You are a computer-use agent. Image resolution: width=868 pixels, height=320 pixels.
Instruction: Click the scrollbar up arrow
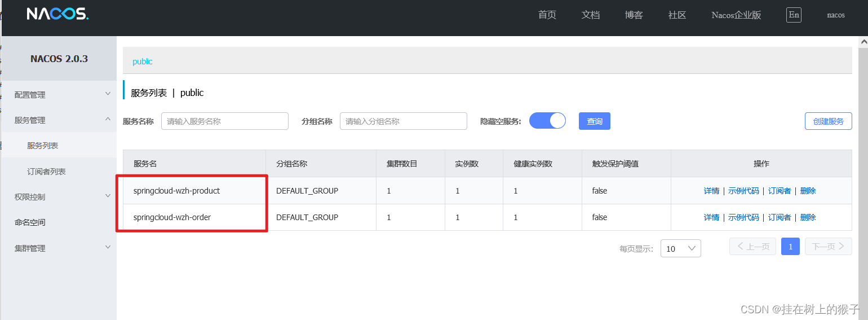click(x=862, y=42)
